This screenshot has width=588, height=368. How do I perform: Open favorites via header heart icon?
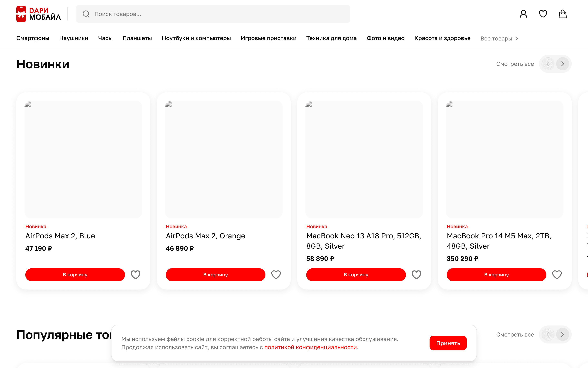pos(543,14)
